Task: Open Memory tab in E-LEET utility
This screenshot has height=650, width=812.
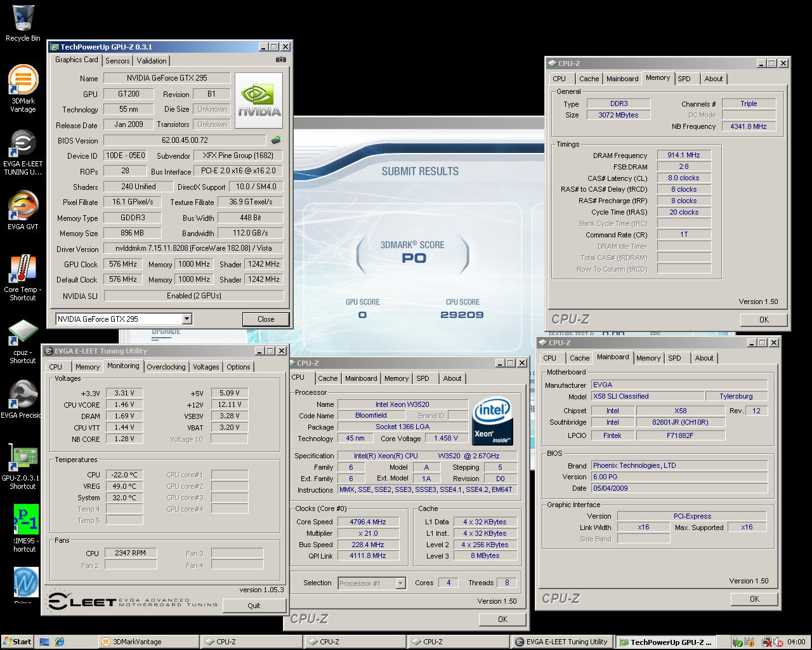Action: pos(88,367)
